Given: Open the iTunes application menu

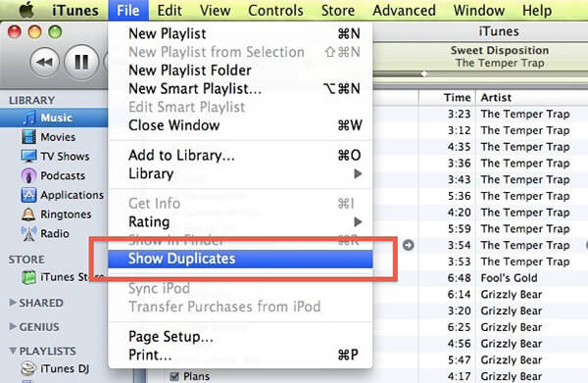Looking at the screenshot, I should 75,10.
